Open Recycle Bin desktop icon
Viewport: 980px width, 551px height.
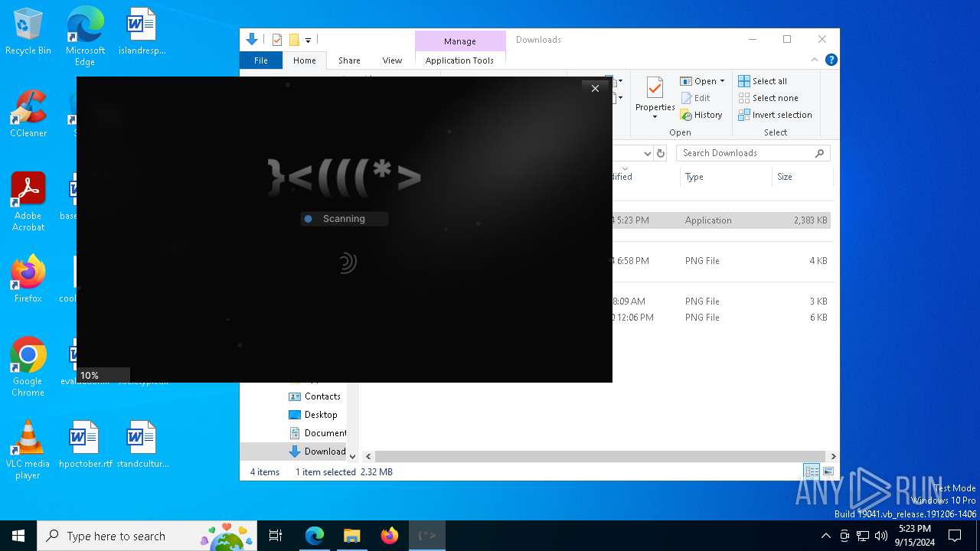coord(28,31)
